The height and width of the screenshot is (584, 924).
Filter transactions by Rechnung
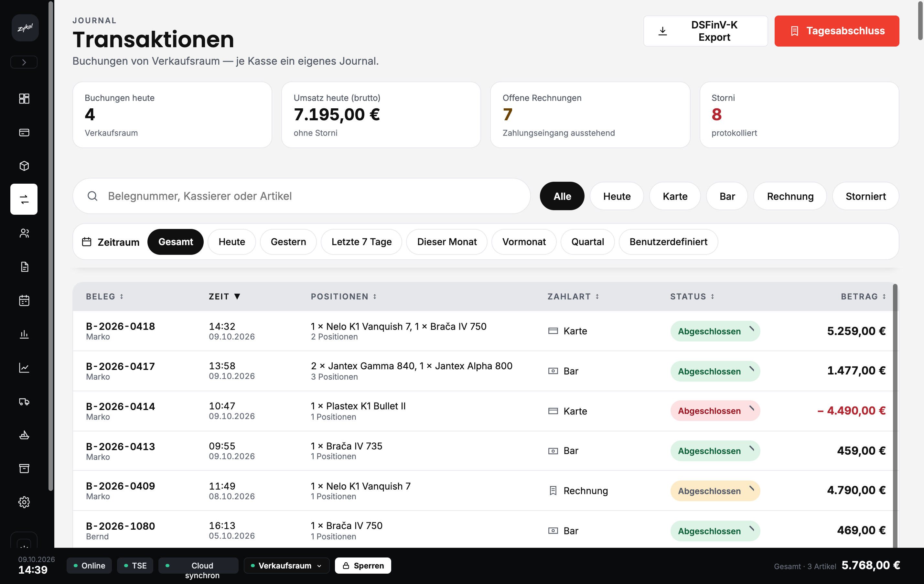(790, 196)
